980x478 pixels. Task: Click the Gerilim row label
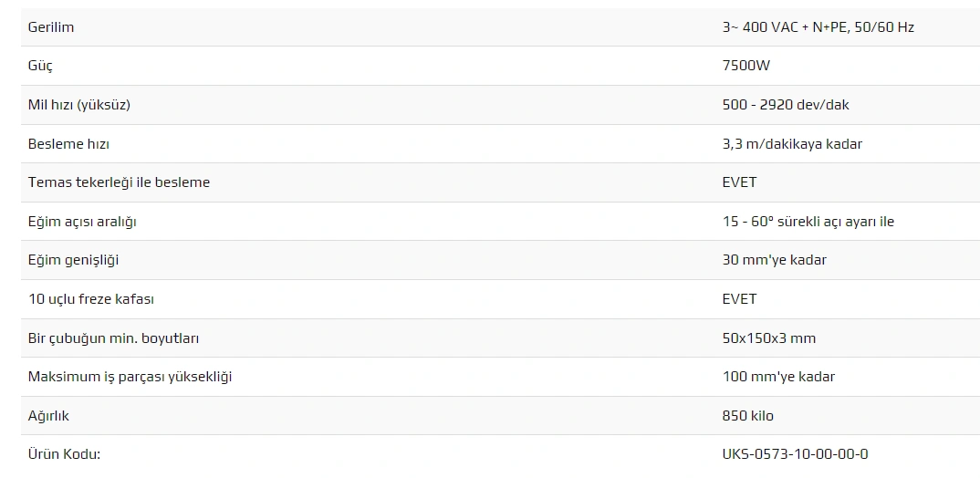[x=51, y=27]
